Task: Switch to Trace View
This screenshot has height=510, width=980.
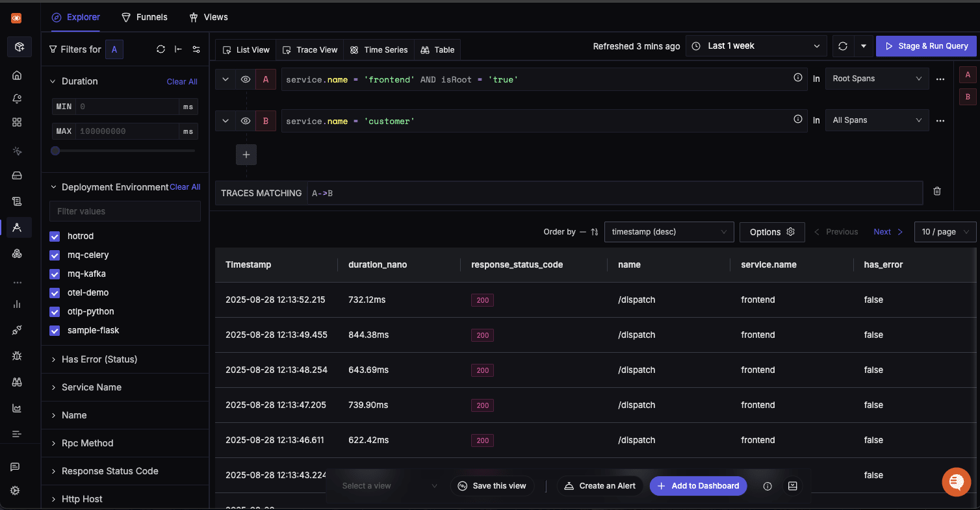Action: pos(309,50)
